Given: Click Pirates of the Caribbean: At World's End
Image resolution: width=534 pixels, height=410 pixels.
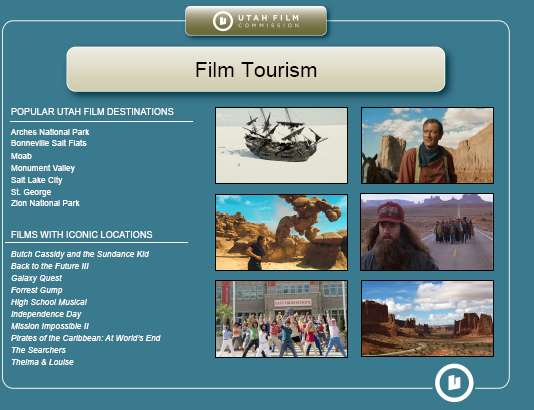Looking at the screenshot, I should [85, 338].
